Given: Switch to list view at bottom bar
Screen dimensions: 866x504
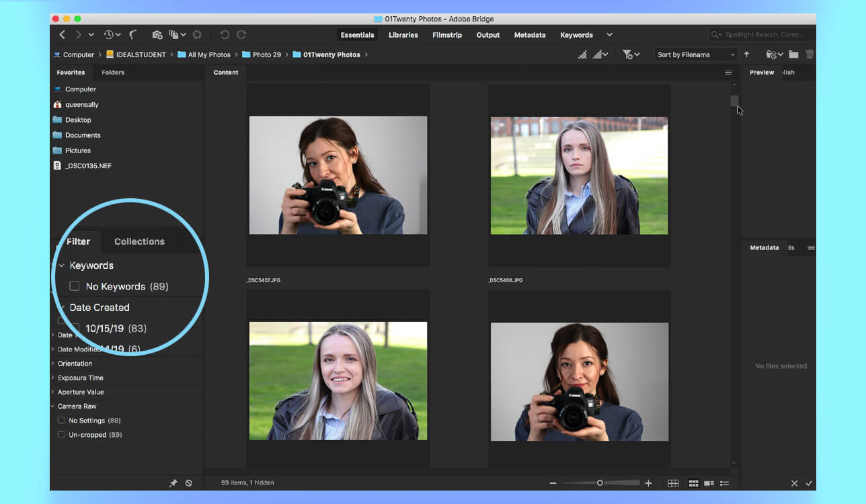Looking at the screenshot, I should tap(724, 482).
